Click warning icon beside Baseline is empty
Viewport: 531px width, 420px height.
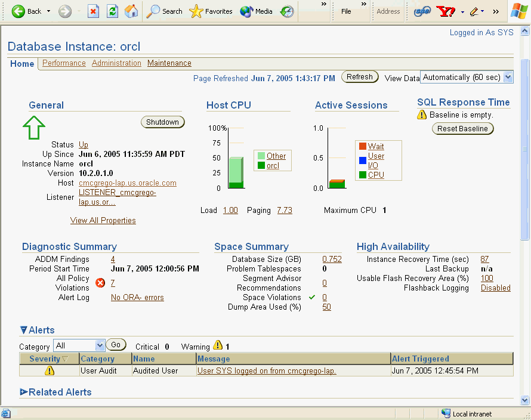[421, 113]
